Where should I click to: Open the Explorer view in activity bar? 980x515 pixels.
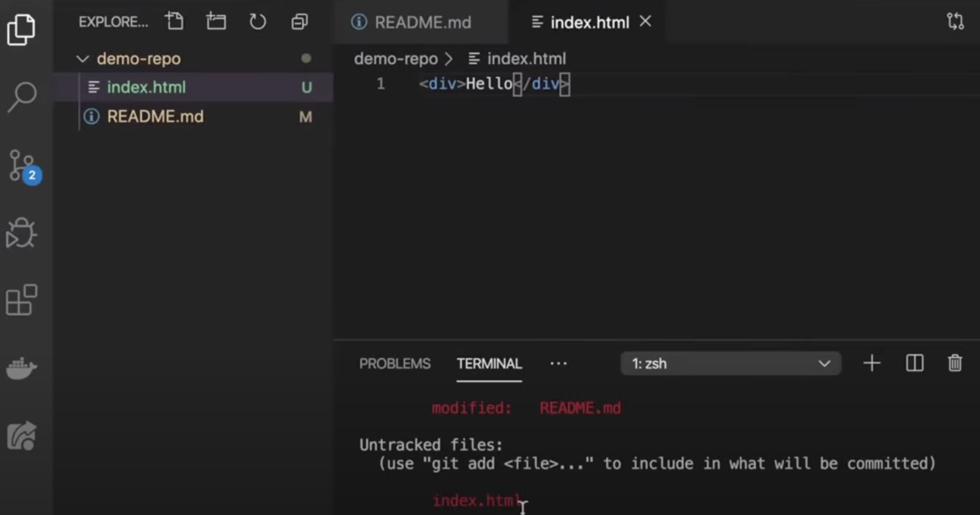tap(21, 30)
